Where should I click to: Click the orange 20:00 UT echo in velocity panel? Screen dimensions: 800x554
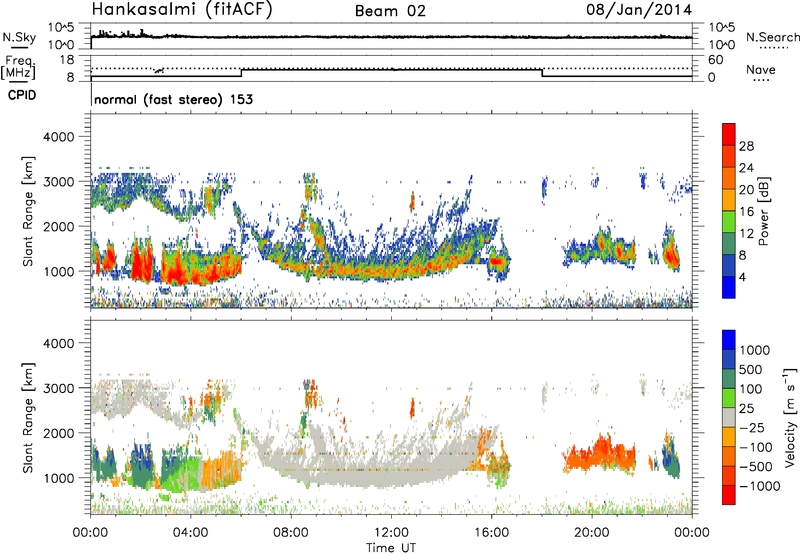[601, 453]
